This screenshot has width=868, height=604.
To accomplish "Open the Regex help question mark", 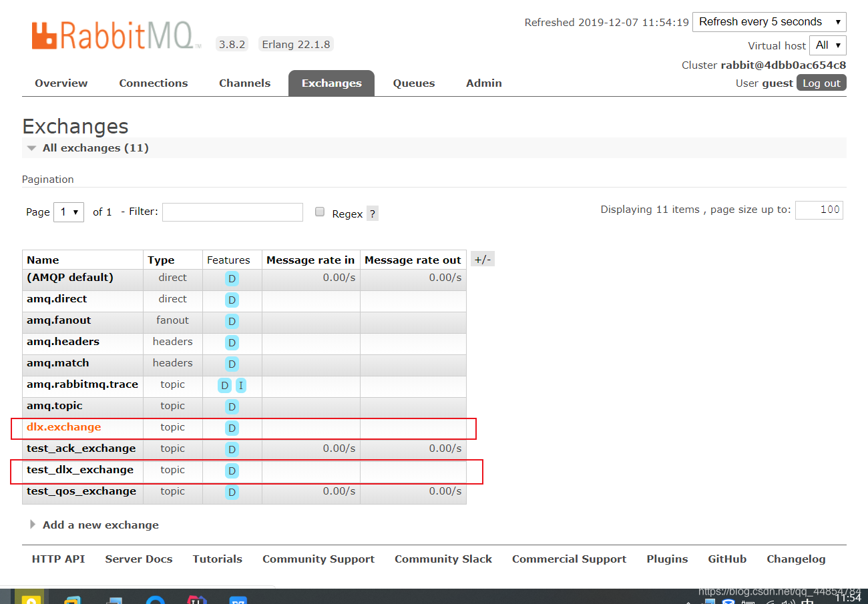I will [x=373, y=214].
